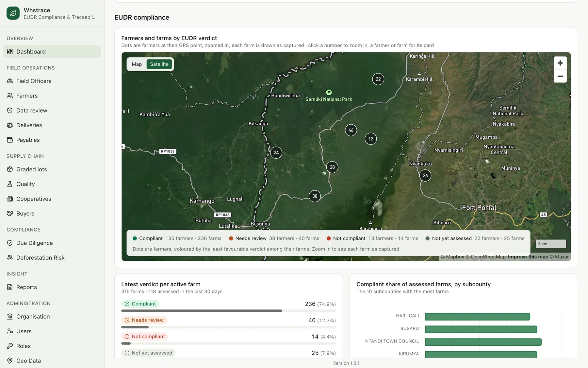Click the HARUGALI bar in subcounty chart
588x368 pixels.
click(x=477, y=317)
